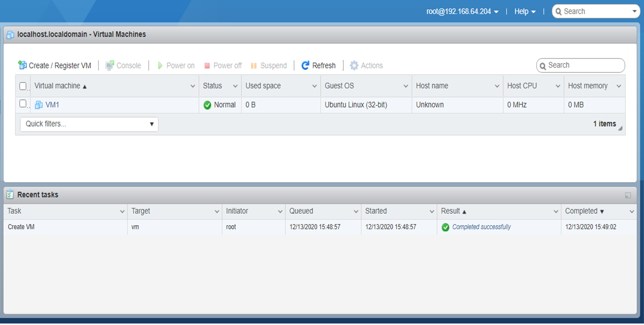Check the VM1 row checkbox

23,104
